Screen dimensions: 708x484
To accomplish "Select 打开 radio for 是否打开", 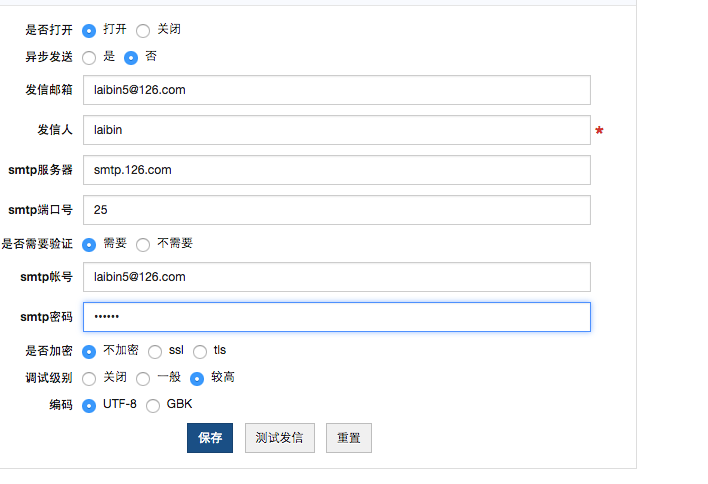I will coord(90,31).
